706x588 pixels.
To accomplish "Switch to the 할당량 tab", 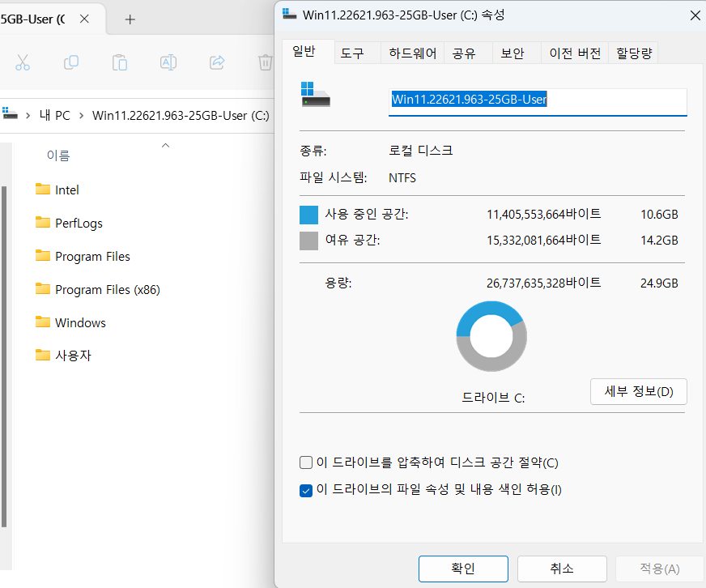I will [634, 53].
